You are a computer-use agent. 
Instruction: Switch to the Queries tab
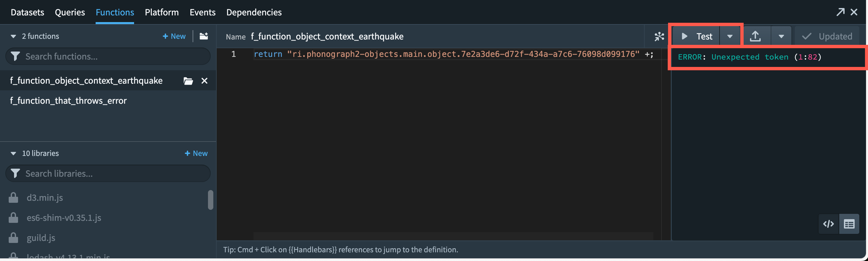click(70, 12)
